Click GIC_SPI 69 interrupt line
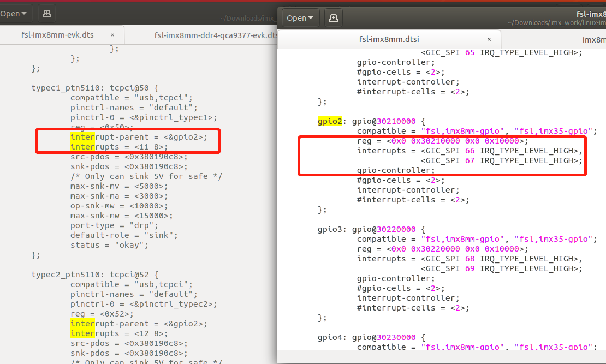Screen dimensions: 606x364 (x=502, y=269)
